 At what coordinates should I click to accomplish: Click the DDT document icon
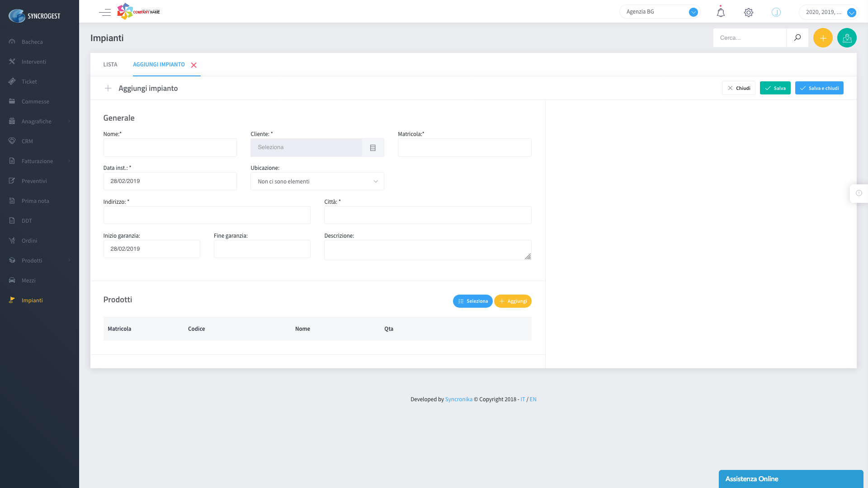tap(12, 221)
